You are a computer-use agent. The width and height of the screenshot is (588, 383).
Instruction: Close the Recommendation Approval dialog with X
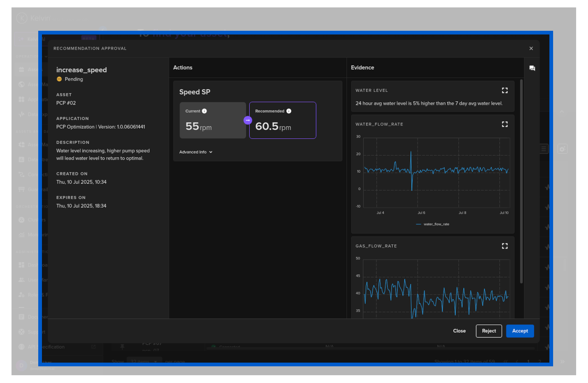(x=531, y=49)
